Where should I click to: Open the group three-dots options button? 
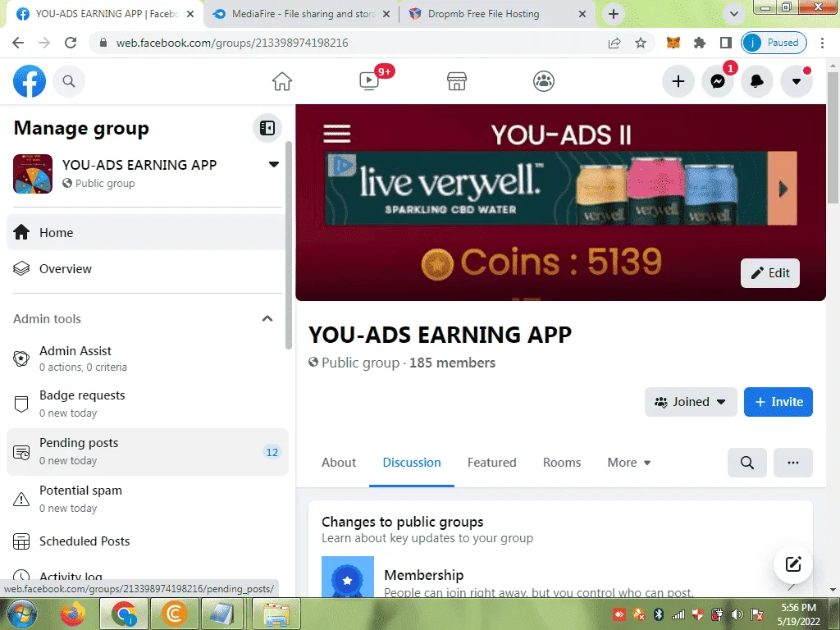[793, 463]
